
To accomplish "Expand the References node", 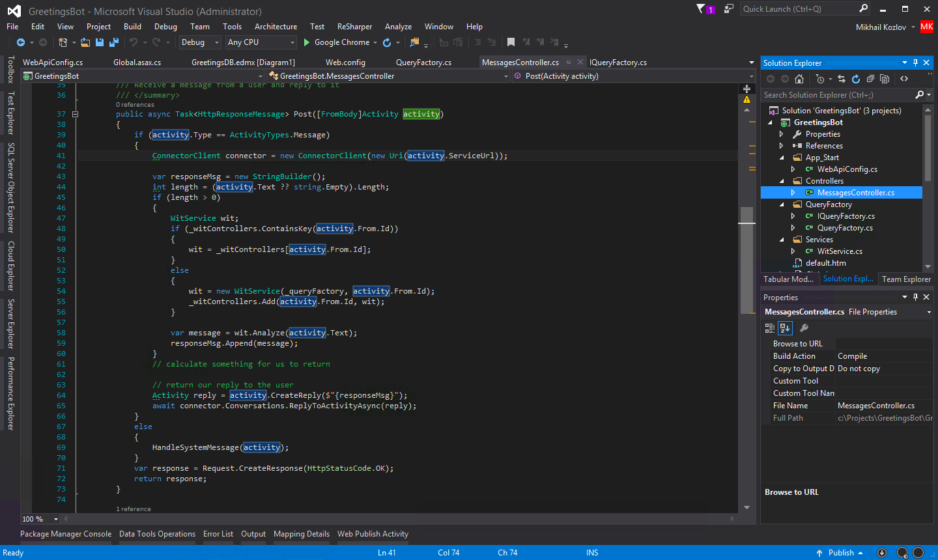I will (782, 146).
